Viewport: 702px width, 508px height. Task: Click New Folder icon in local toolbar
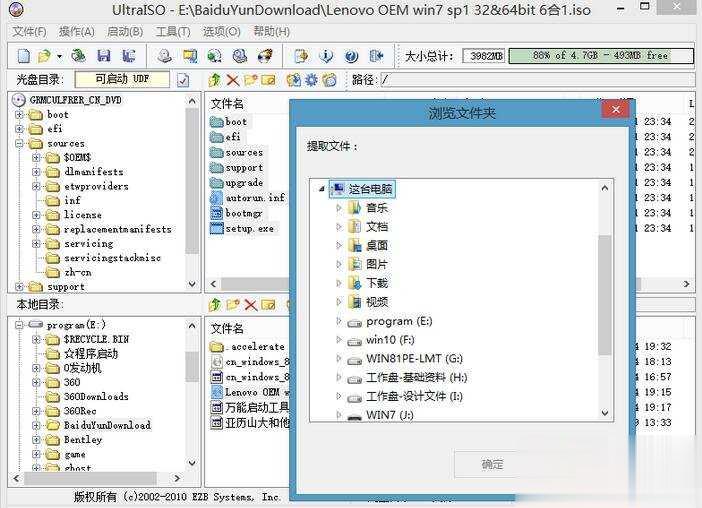point(233,305)
